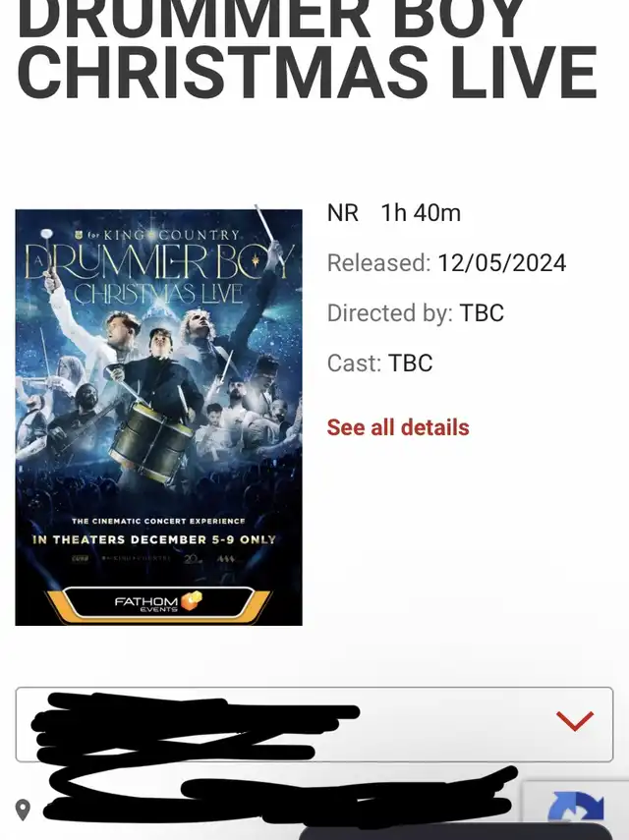The height and width of the screenshot is (840, 629).
Task: Tap the location pin icon
Action: coord(23,810)
